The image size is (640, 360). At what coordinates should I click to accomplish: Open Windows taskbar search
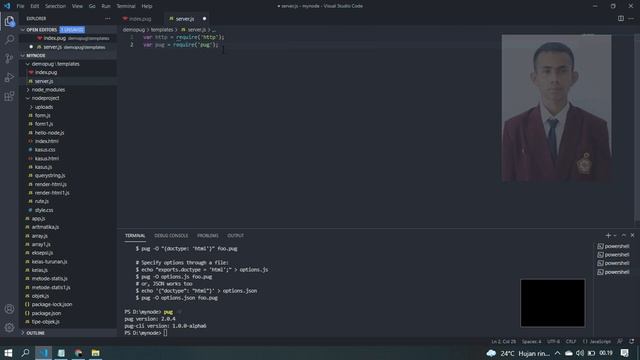(25, 353)
